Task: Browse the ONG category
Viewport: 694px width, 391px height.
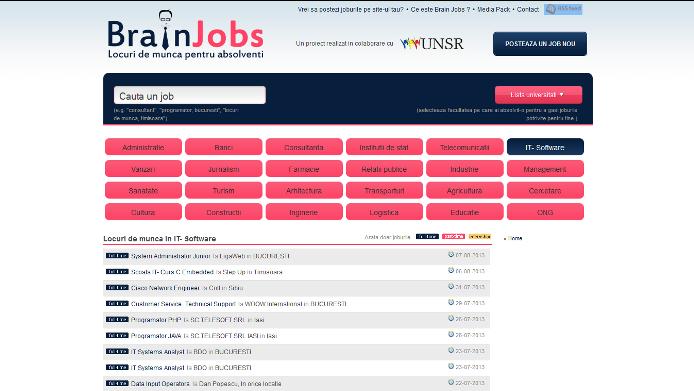Action: (545, 212)
